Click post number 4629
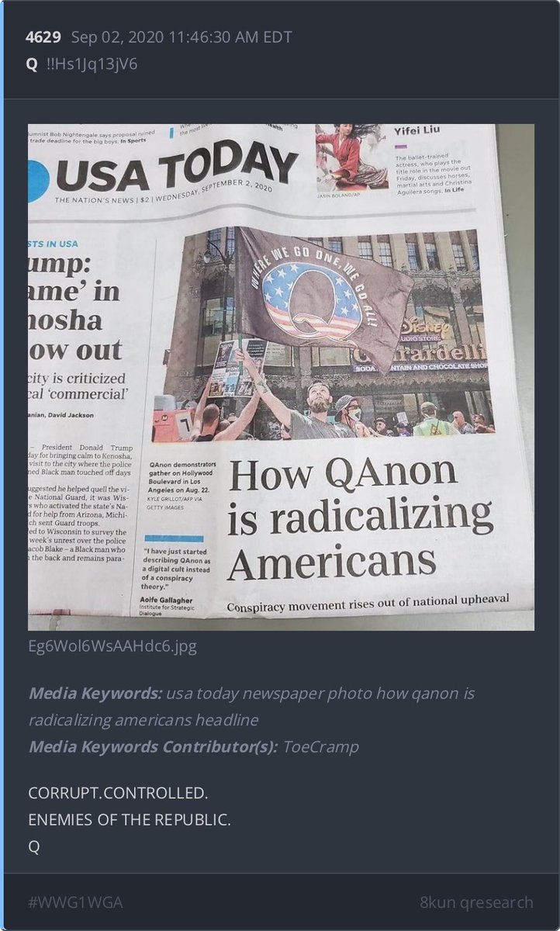Screen dimensions: 560x931 pos(44,37)
